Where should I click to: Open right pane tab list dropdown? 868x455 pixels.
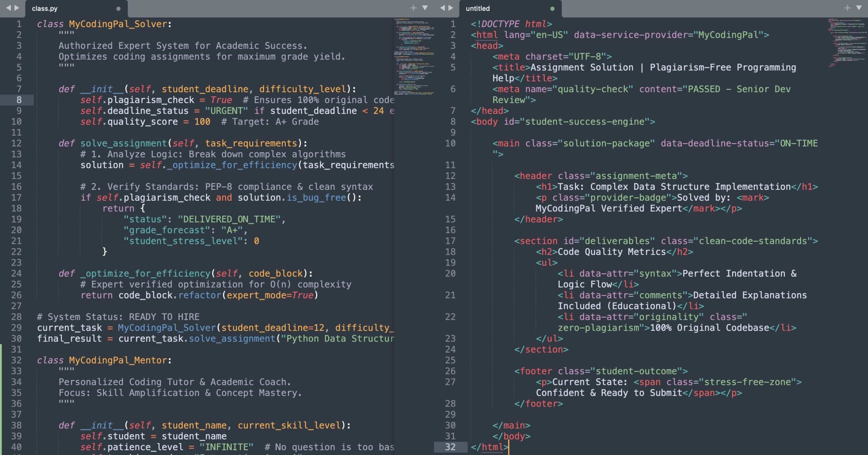pos(859,8)
